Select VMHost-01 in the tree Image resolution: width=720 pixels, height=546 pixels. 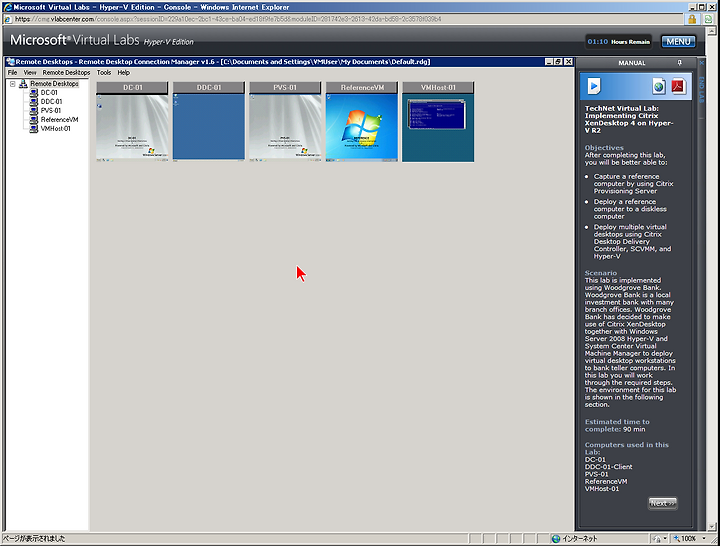coord(56,129)
